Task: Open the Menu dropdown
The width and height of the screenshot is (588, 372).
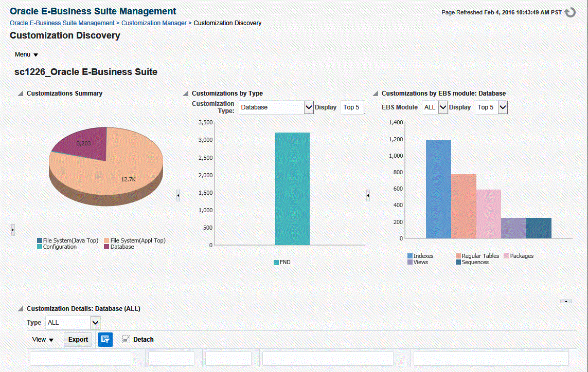Action: coord(26,54)
